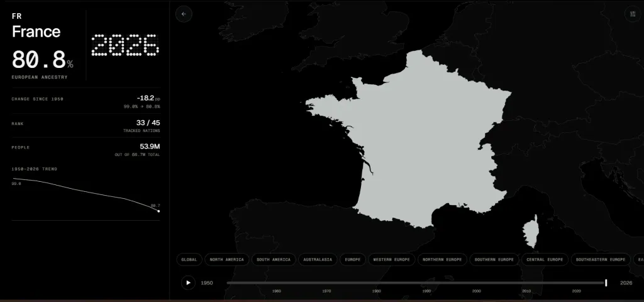This screenshot has width=644, height=302.
Task: Jump to 2020 on the timeline
Action: click(x=576, y=291)
